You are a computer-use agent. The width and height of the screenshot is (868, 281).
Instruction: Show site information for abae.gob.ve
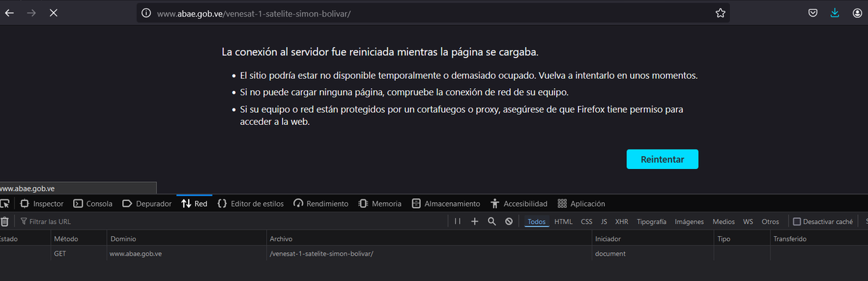pos(146,13)
